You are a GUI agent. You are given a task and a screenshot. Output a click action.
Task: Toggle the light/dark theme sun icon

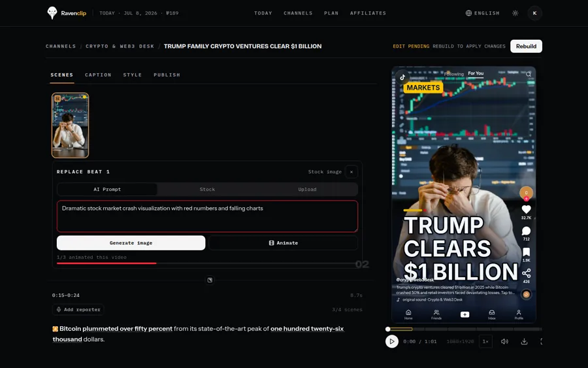tap(515, 13)
